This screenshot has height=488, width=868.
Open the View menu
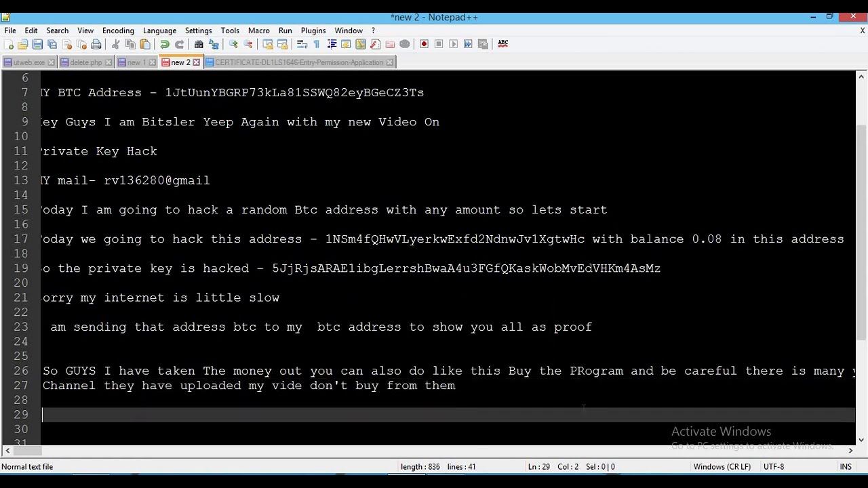point(85,30)
